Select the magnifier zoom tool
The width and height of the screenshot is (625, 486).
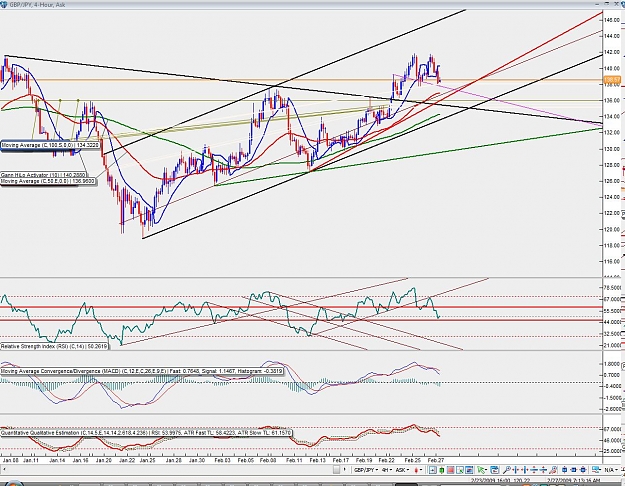(507, 470)
